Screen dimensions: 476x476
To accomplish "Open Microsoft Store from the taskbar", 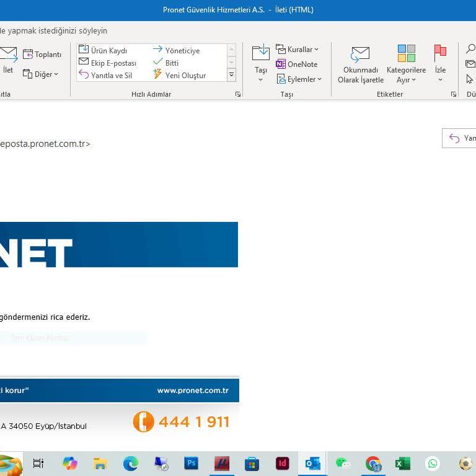I will point(252,464).
